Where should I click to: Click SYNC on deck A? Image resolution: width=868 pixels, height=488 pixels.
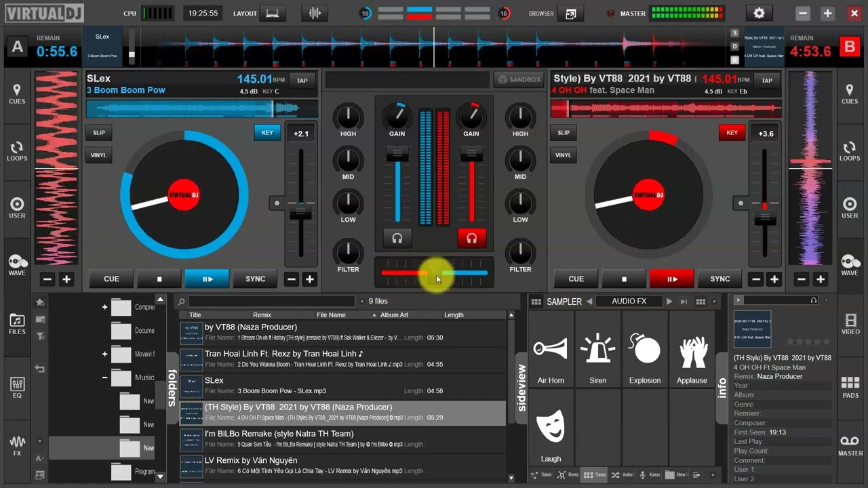point(255,279)
